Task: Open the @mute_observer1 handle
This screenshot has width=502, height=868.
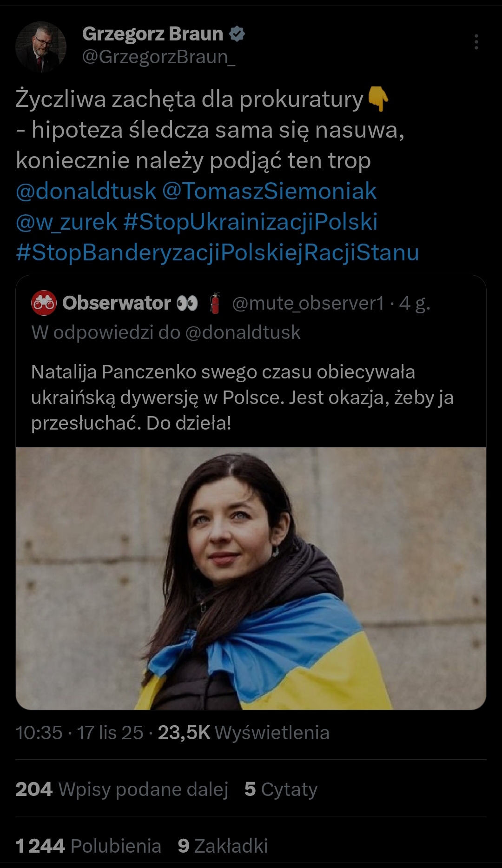Action: (x=308, y=303)
